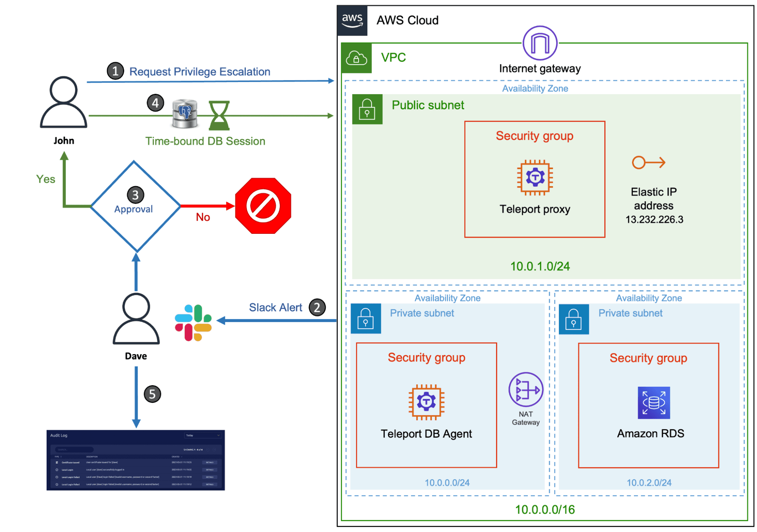Click the 10.0.0.0/24 private subnet padlock icon
Image resolution: width=757 pixels, height=532 pixels.
365,318
